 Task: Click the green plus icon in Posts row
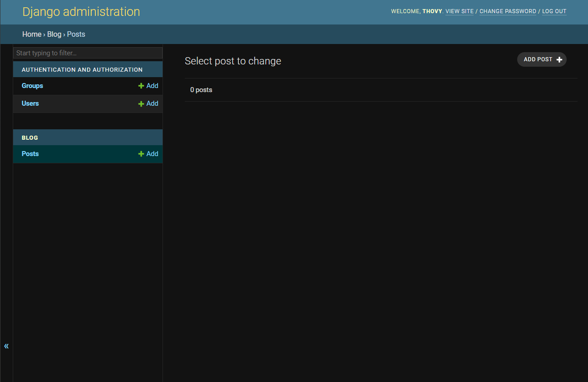pos(141,154)
